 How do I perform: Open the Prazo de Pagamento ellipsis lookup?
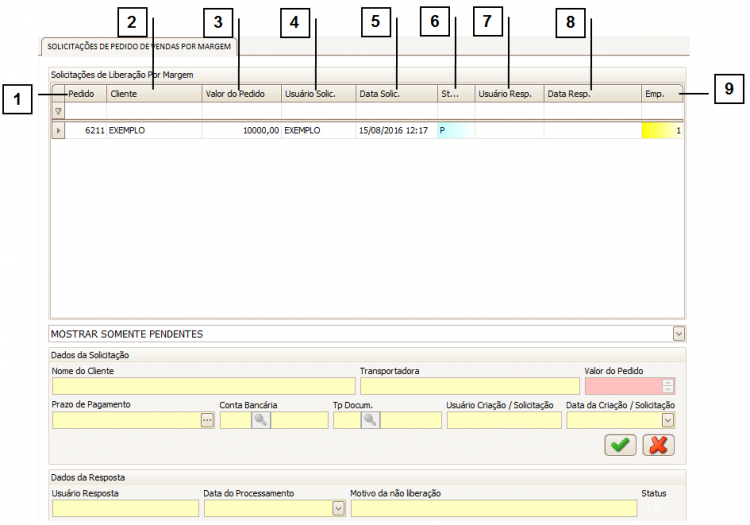(207, 421)
